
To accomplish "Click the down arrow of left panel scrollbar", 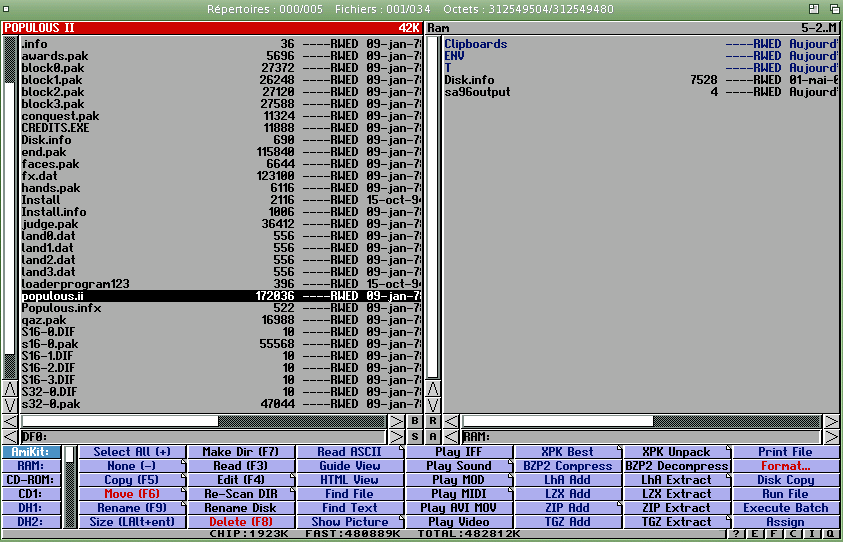I will point(10,404).
